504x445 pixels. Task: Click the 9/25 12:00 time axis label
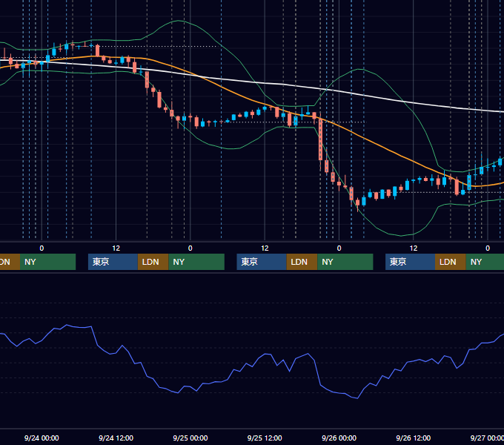(265, 438)
